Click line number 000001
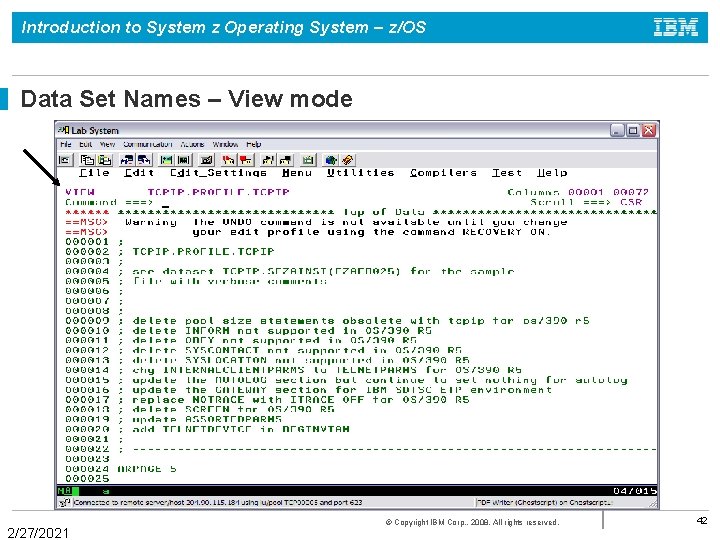Screen dimensions: 720x540 tap(87, 242)
